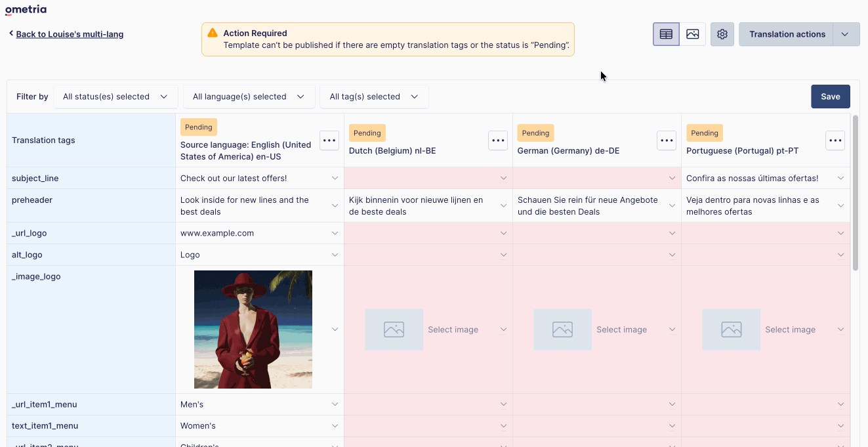This screenshot has width=868, height=447.
Task: Expand Portuguese Select image chevron
Action: (840, 330)
